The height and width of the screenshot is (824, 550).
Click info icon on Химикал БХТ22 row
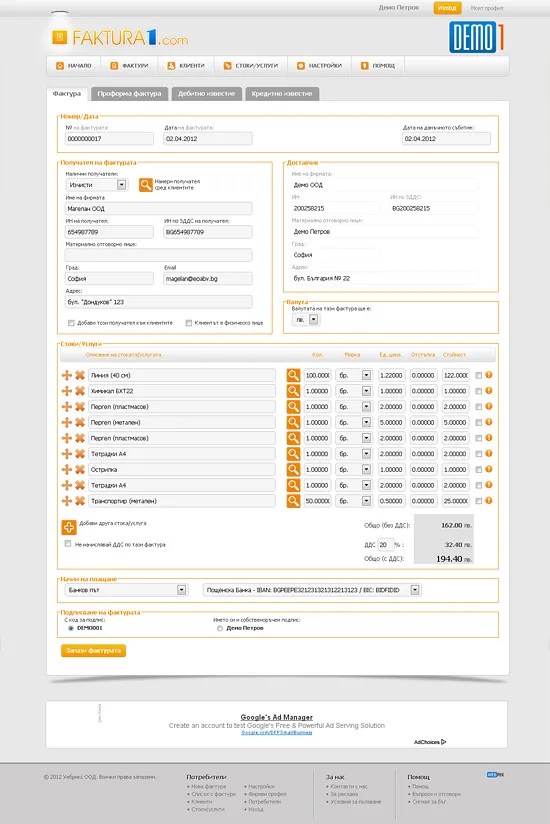(x=489, y=390)
